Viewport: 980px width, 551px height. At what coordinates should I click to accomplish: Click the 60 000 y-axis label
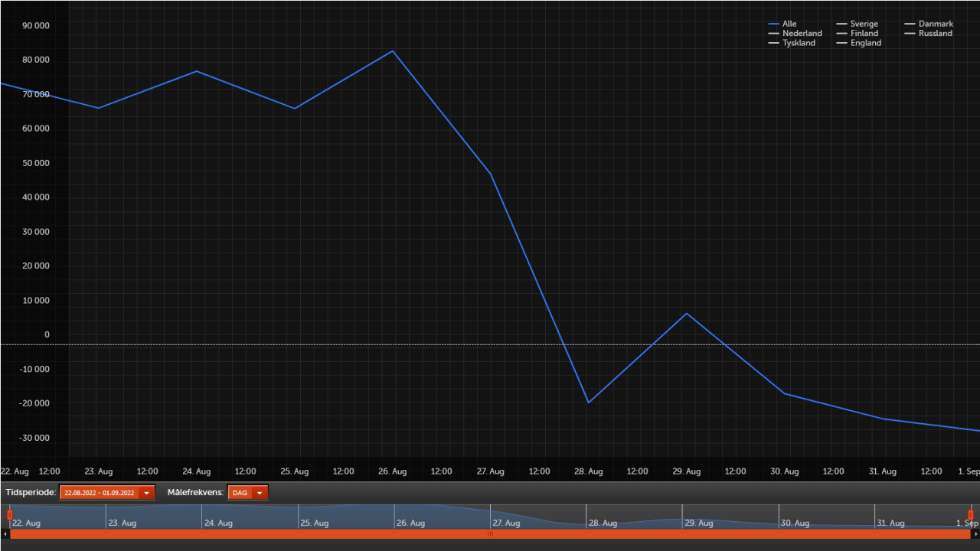37,129
